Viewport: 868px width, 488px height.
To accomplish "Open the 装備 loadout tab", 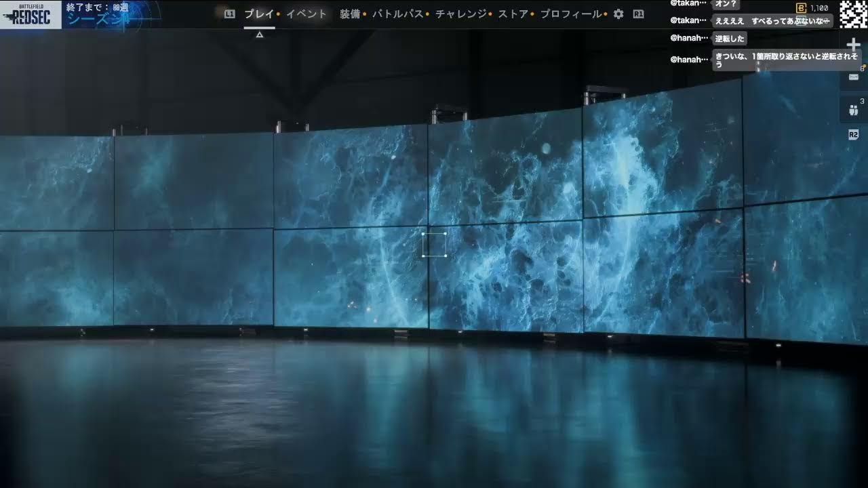I will pyautogui.click(x=350, y=14).
